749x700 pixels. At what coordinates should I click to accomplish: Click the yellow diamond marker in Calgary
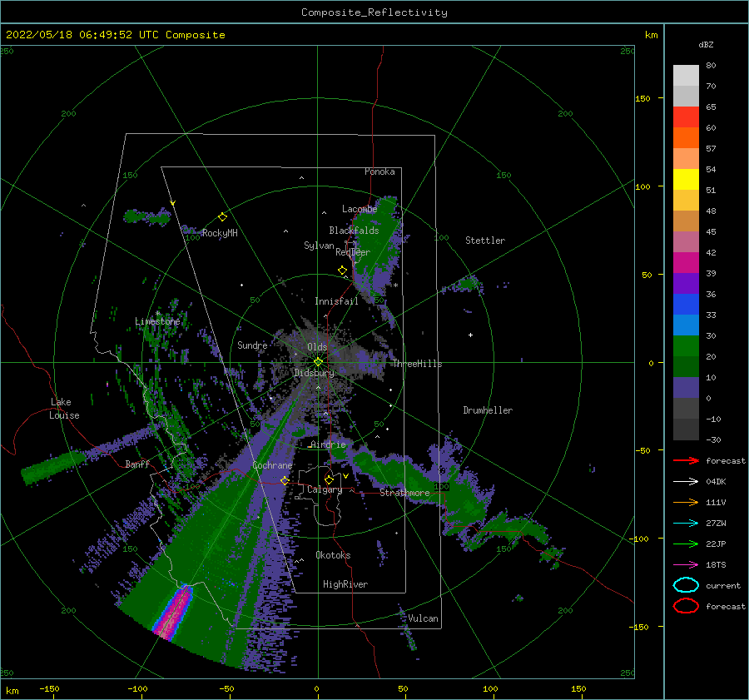pyautogui.click(x=329, y=479)
